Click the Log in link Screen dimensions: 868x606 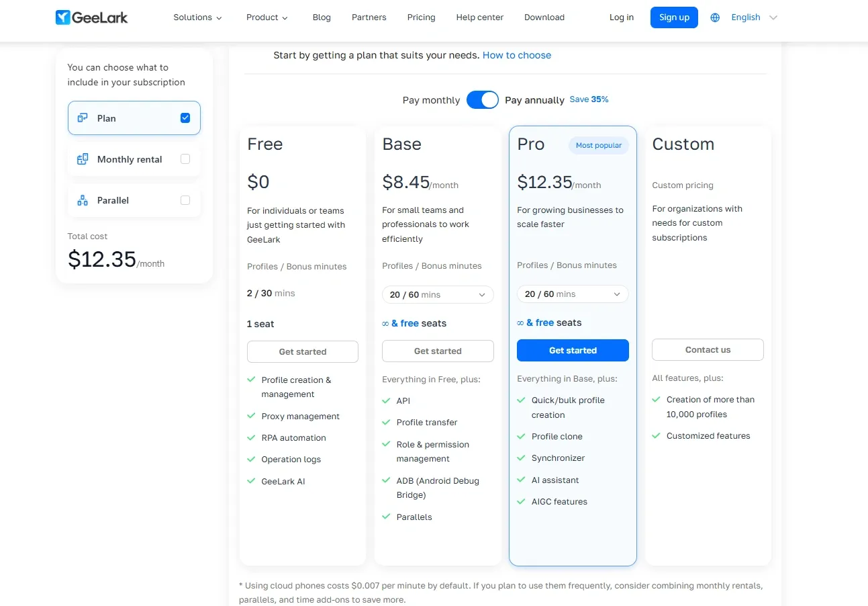[622, 17]
